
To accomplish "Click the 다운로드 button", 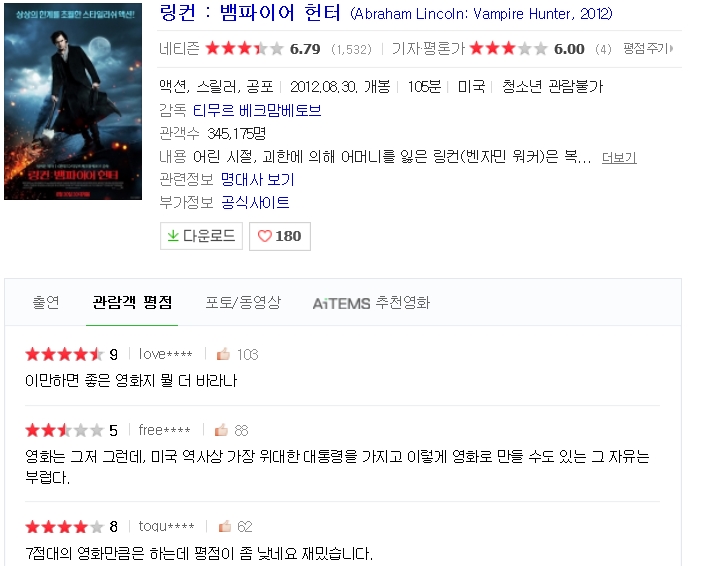I will [201, 236].
